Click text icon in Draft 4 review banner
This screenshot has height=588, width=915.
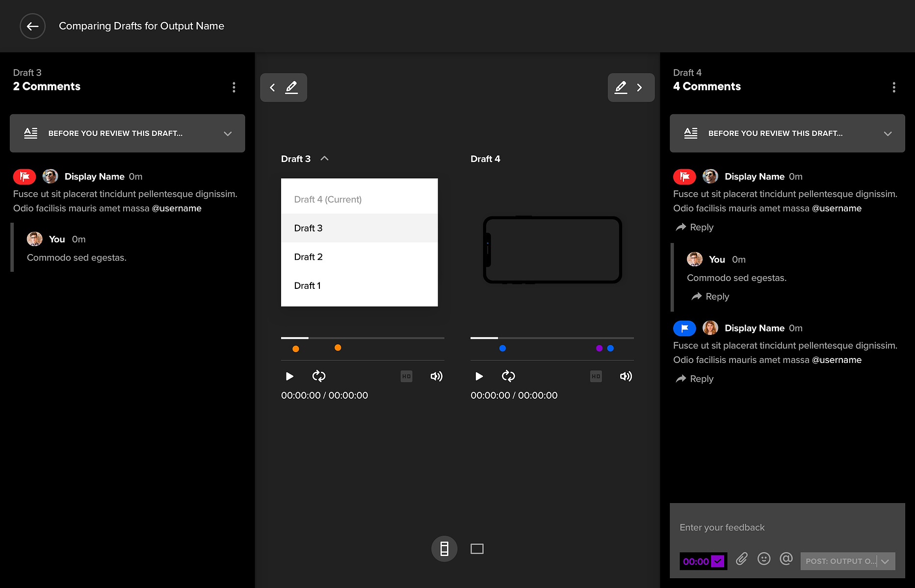691,133
